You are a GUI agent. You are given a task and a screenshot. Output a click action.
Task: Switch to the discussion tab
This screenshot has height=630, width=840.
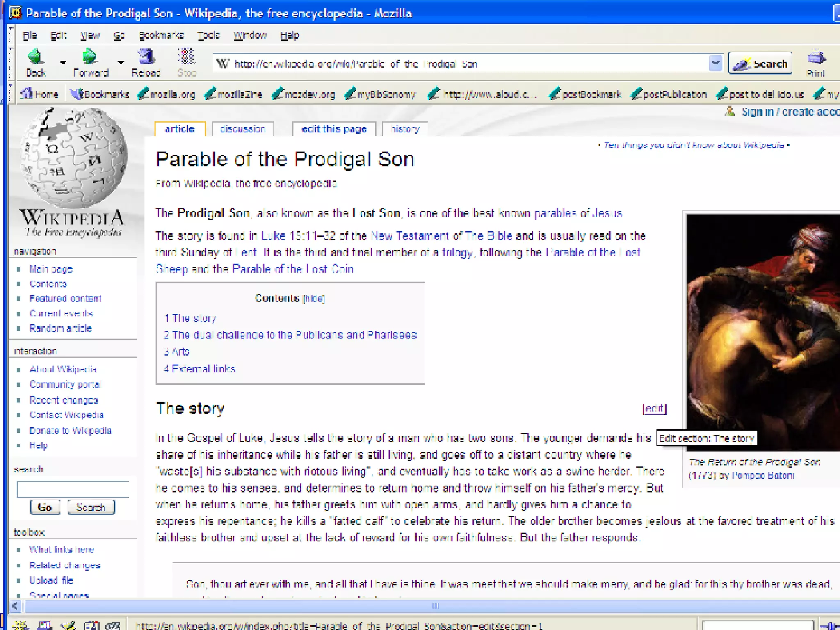click(x=242, y=129)
